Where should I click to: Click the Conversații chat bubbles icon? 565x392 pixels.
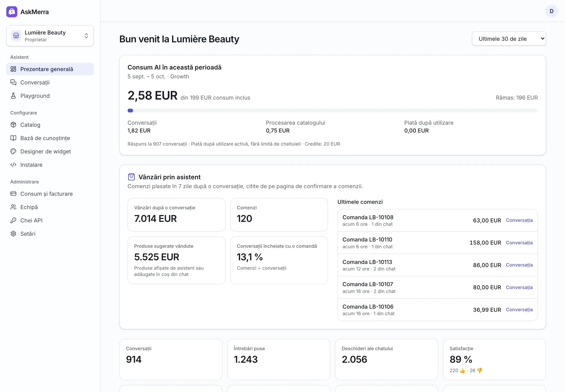pos(13,82)
